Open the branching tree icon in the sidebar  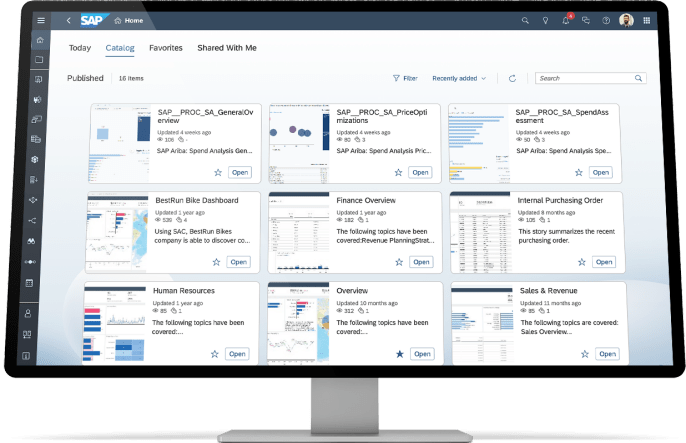click(32, 220)
